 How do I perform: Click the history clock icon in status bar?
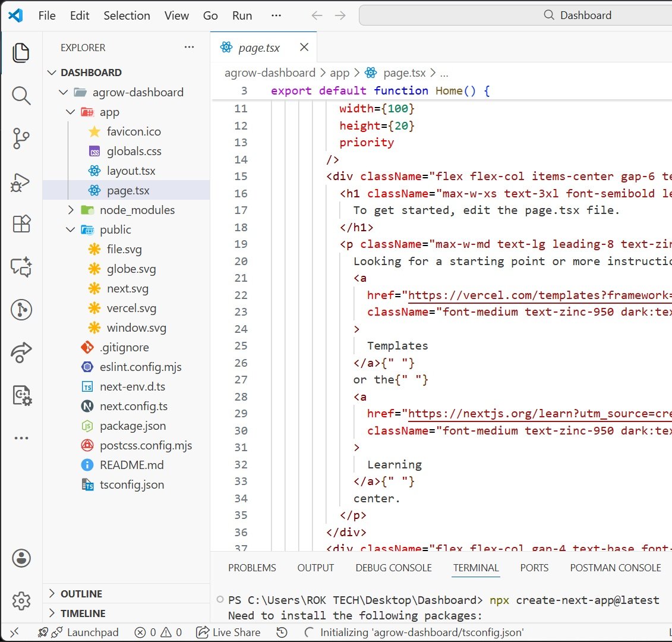[x=282, y=632]
